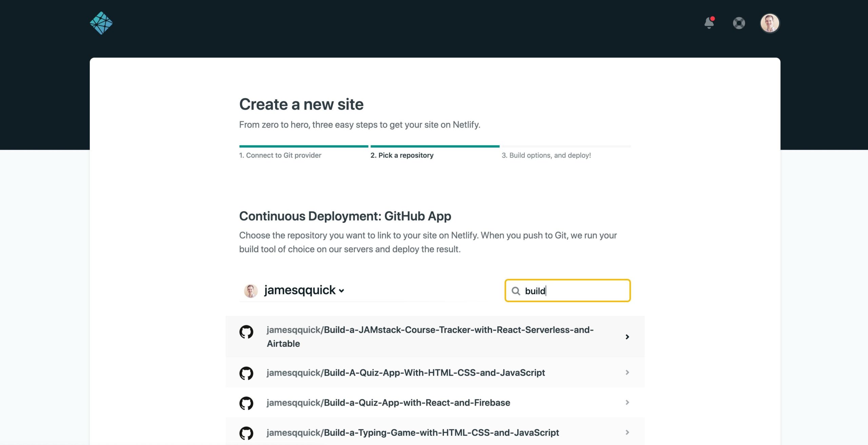
Task: Click the Netlify logo in the navbar
Action: (x=101, y=23)
